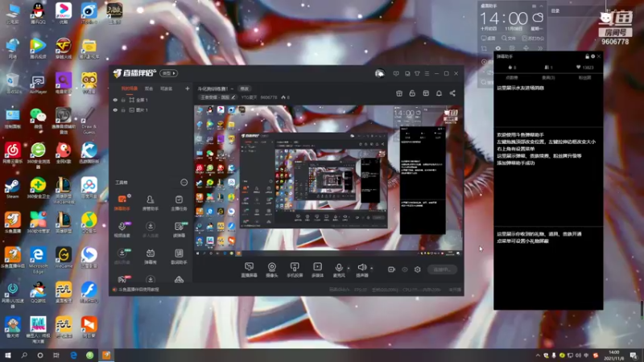Expand more tools with the double chevron in the widget
Image resolution: width=644 pixels, height=362 pixels.
coord(540,48)
